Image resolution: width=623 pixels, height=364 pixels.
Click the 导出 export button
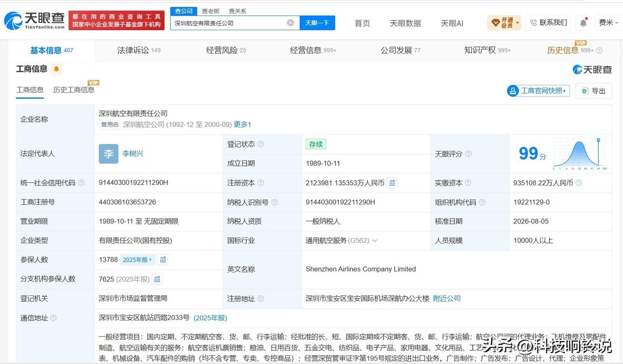594,91
